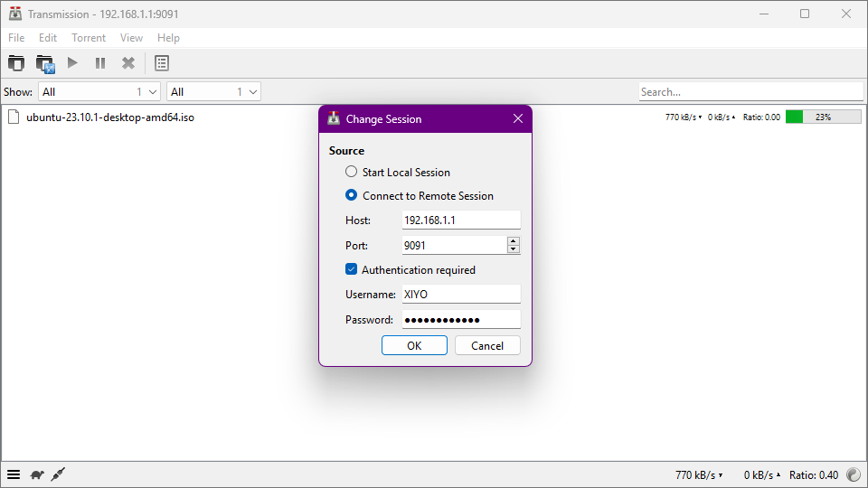Click the ubuntu torrent's 23% progress bar
868x488 pixels.
pos(823,117)
